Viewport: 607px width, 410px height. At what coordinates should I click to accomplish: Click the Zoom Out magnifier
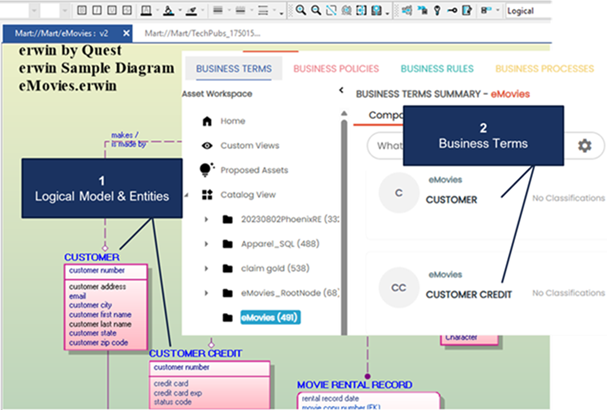(316, 10)
